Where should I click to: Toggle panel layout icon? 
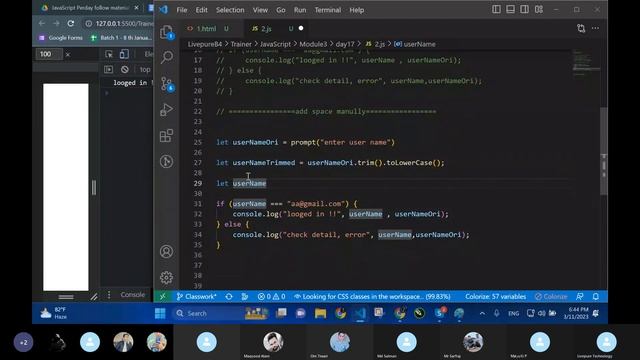click(x=510, y=9)
